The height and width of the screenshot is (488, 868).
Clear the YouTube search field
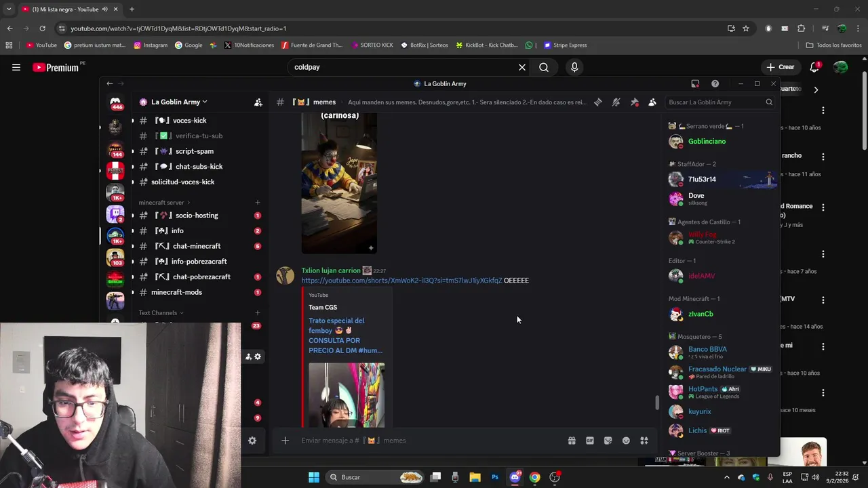[x=522, y=67]
